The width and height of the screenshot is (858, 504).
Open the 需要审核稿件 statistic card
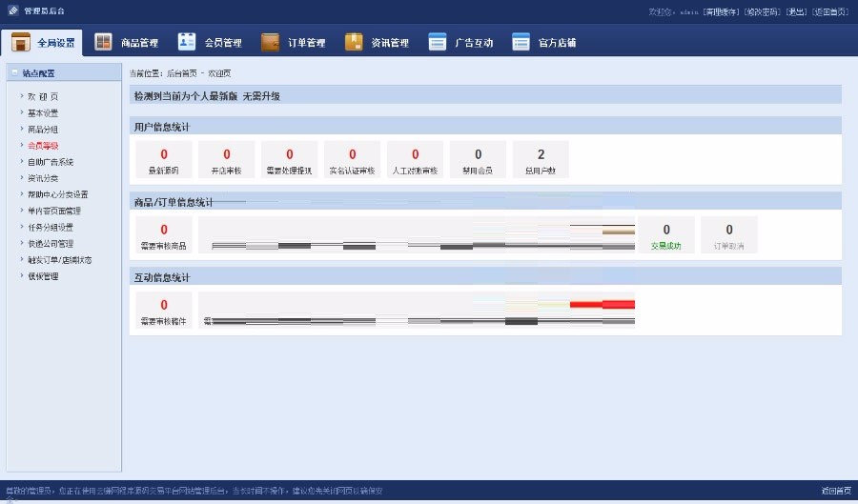[x=164, y=310]
